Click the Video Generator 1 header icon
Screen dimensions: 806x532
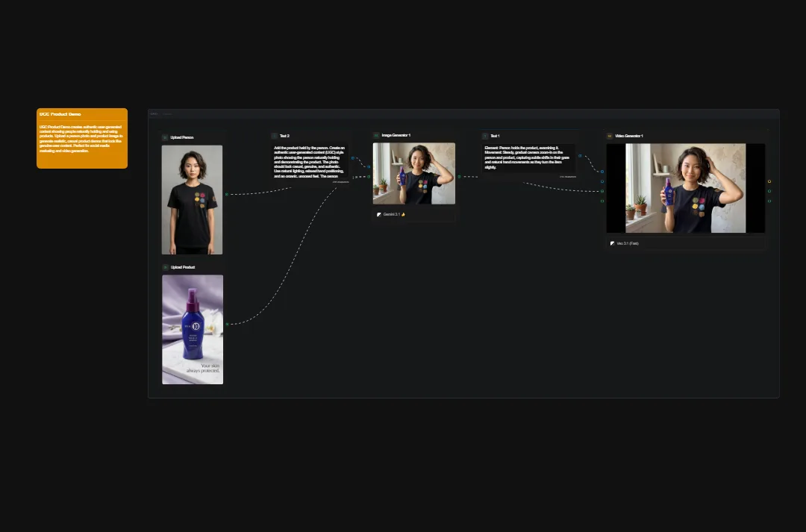610,136
